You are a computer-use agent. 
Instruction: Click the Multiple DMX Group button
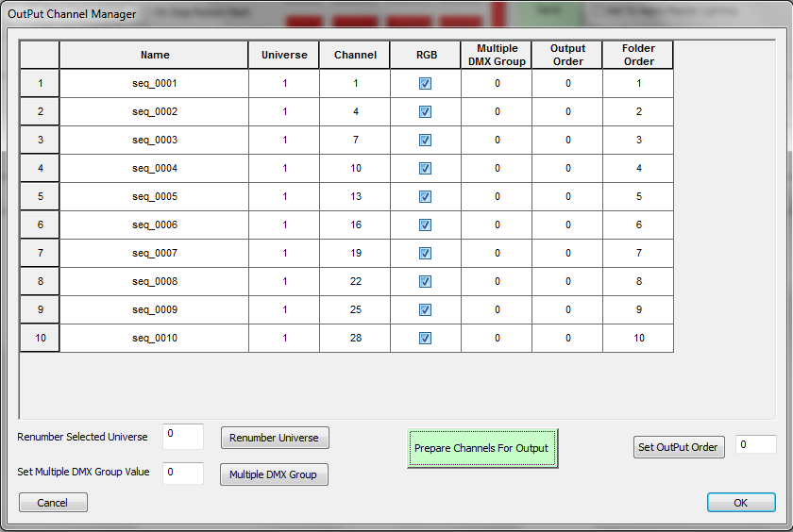coord(274,474)
